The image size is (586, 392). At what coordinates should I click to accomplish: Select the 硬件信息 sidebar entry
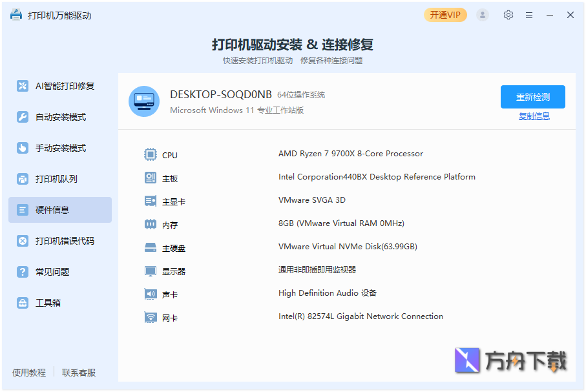pos(60,210)
